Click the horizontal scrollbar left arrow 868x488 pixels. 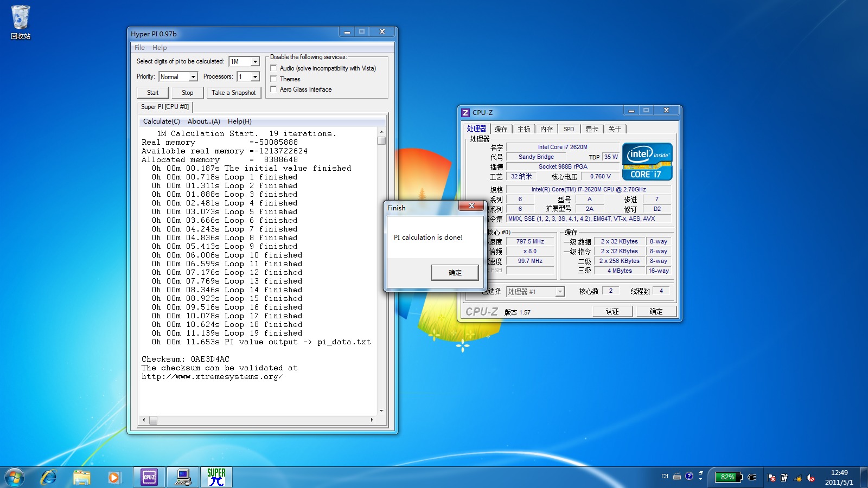(144, 420)
